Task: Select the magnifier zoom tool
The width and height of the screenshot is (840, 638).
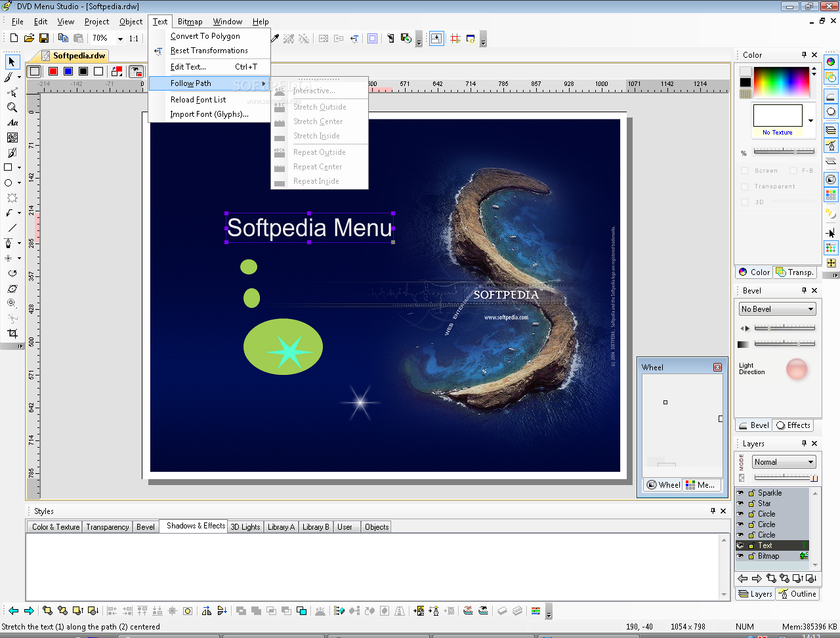Action: [x=12, y=107]
